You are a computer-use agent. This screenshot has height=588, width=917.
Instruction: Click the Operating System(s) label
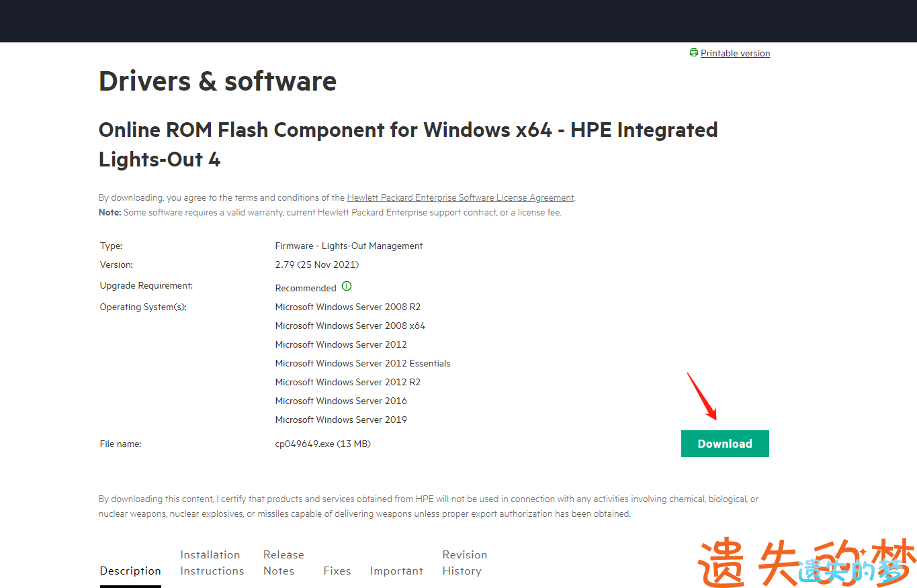(143, 307)
